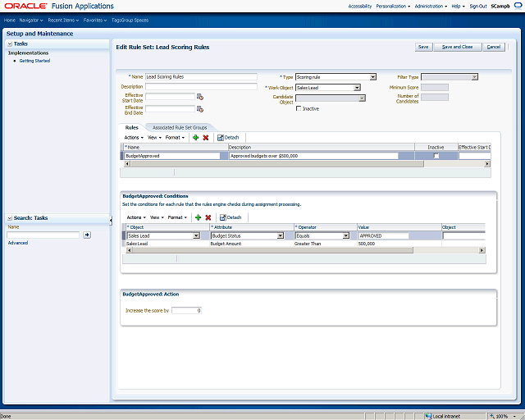Click the condition Value APPROVED field
Viewport: 525px width, 420px height.
383,235
